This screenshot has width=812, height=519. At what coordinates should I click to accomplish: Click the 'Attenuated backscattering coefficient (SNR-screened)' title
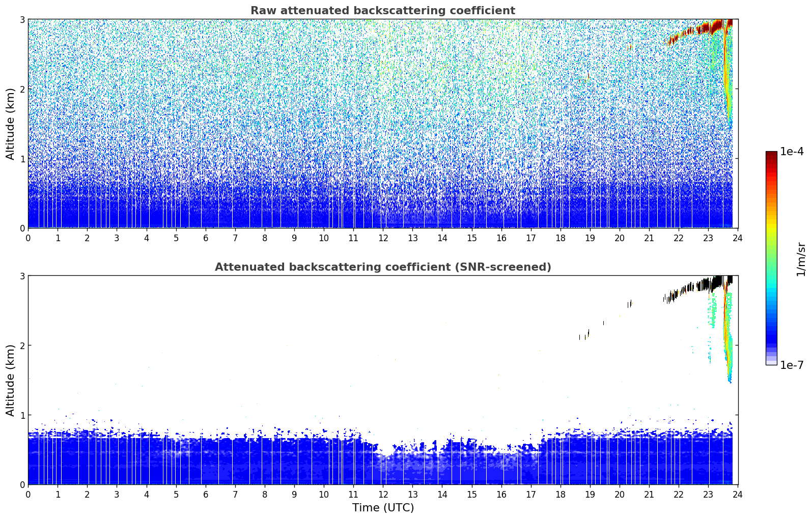tap(383, 267)
